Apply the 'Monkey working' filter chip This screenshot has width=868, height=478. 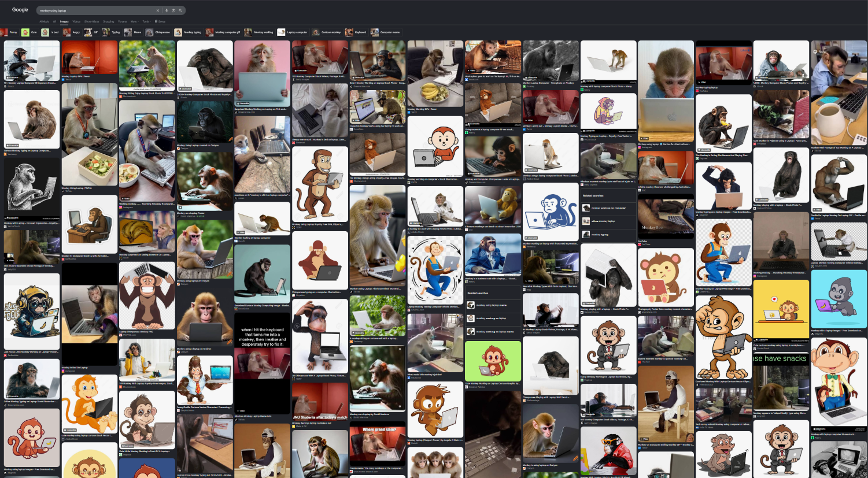click(260, 32)
